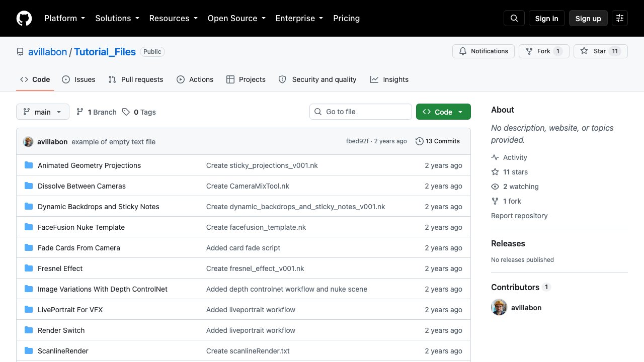Expand the Enterprise menu
644x362 pixels.
pos(300,18)
